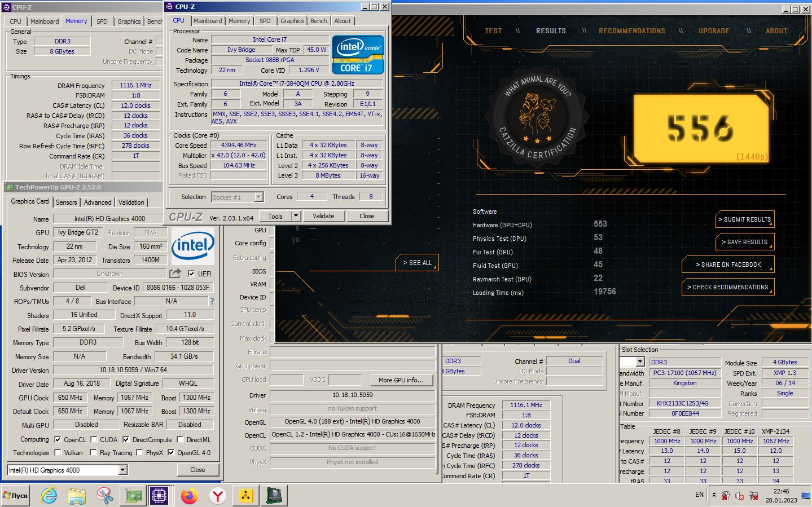The image size is (812, 507).
Task: Toggle the DirectML checkbox
Action: pyautogui.click(x=180, y=439)
